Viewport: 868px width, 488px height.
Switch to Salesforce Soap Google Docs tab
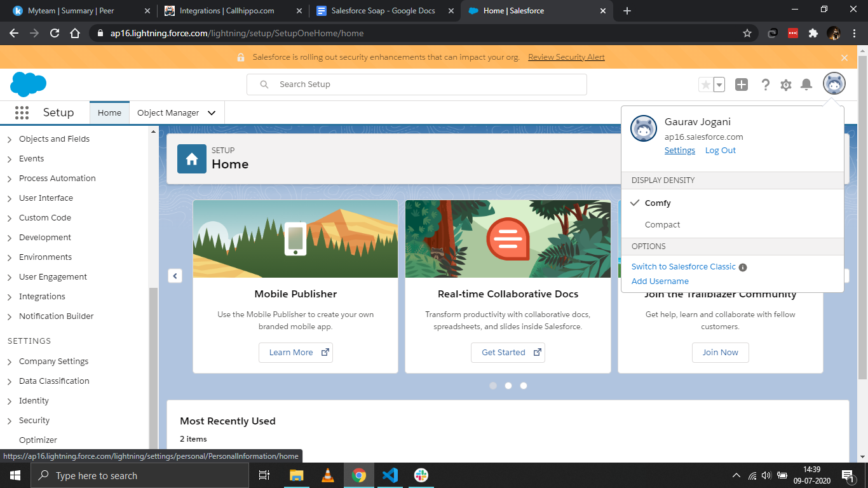tap(384, 11)
